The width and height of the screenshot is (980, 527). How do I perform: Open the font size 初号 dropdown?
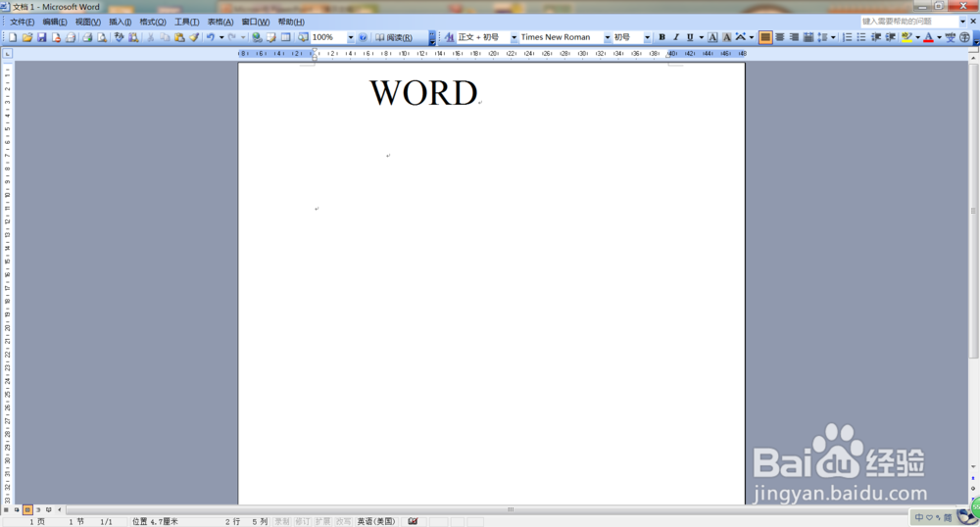pos(647,37)
